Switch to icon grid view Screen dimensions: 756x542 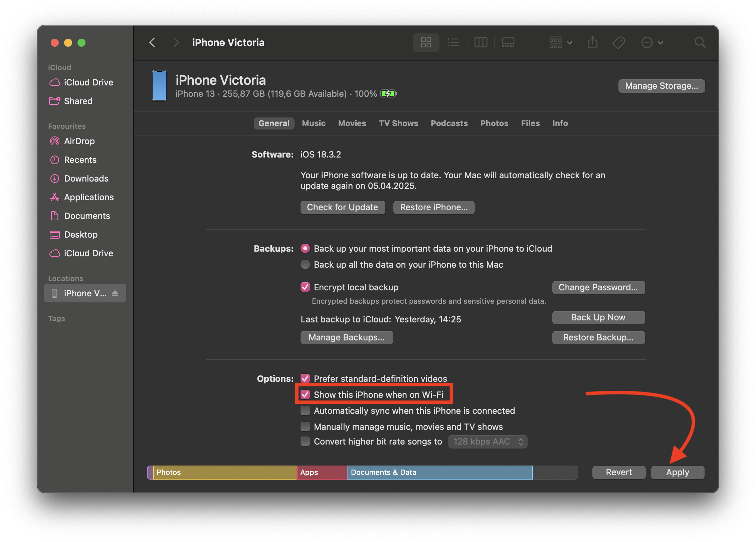pos(426,42)
